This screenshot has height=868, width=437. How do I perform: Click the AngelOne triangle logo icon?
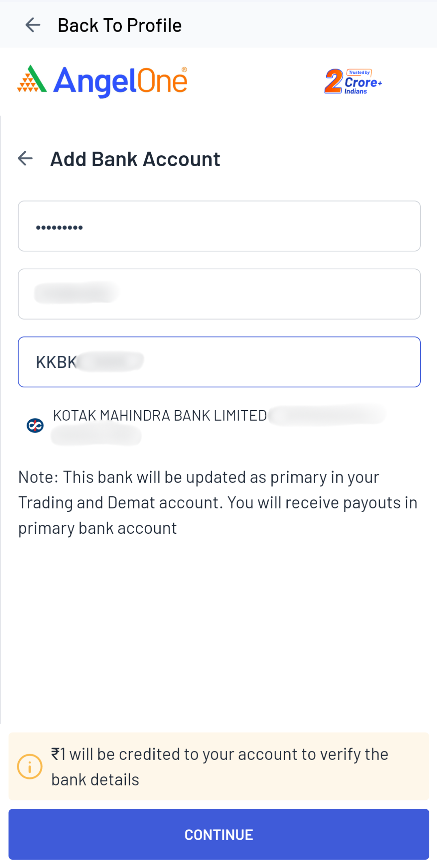[32, 79]
